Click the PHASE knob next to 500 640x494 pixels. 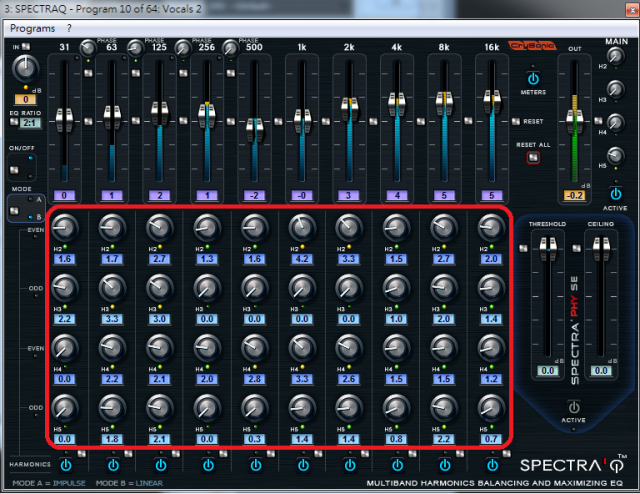(x=230, y=49)
